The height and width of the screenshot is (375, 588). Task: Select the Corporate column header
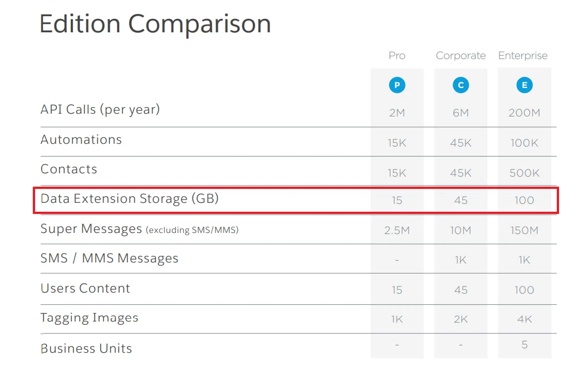[460, 56]
